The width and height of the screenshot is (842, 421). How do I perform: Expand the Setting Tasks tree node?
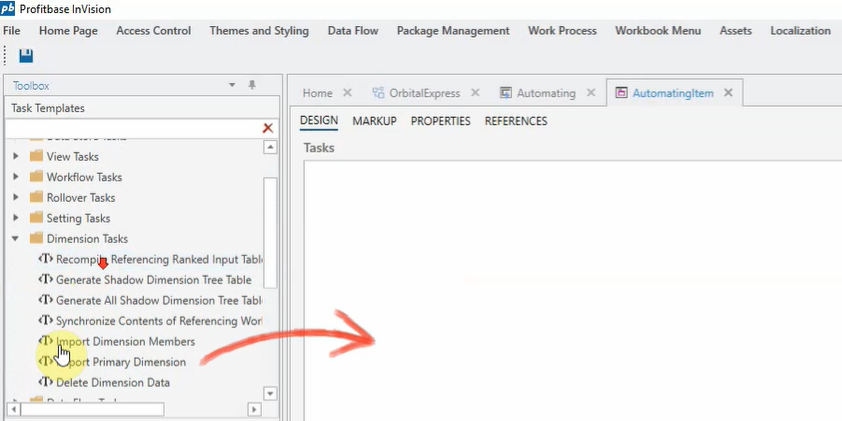pyautogui.click(x=16, y=218)
